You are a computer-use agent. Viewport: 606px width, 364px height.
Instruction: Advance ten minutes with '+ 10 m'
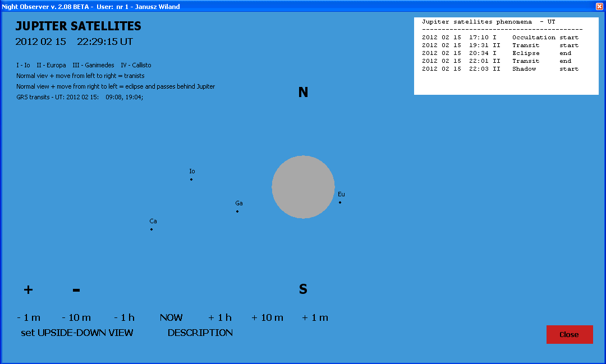268,317
